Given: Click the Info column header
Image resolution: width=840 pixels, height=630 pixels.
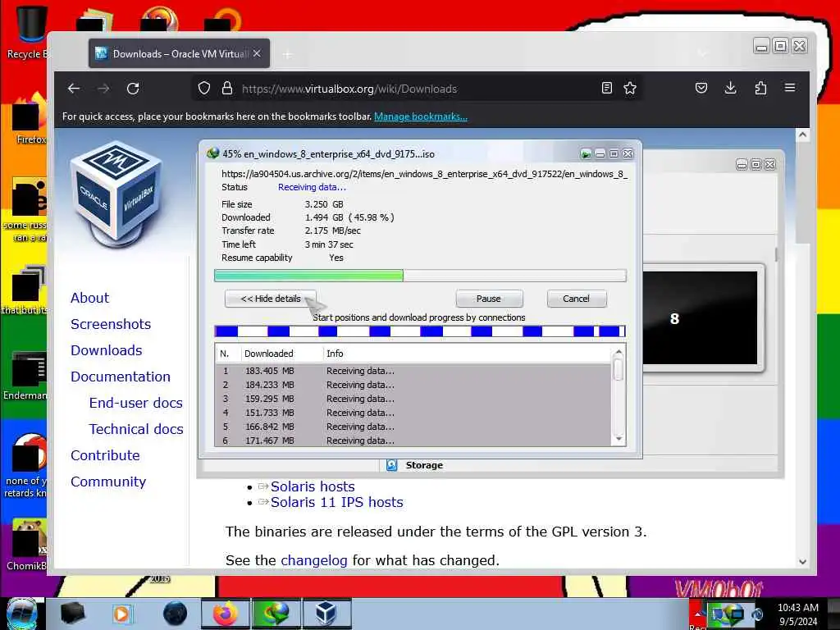Looking at the screenshot, I should (467, 354).
